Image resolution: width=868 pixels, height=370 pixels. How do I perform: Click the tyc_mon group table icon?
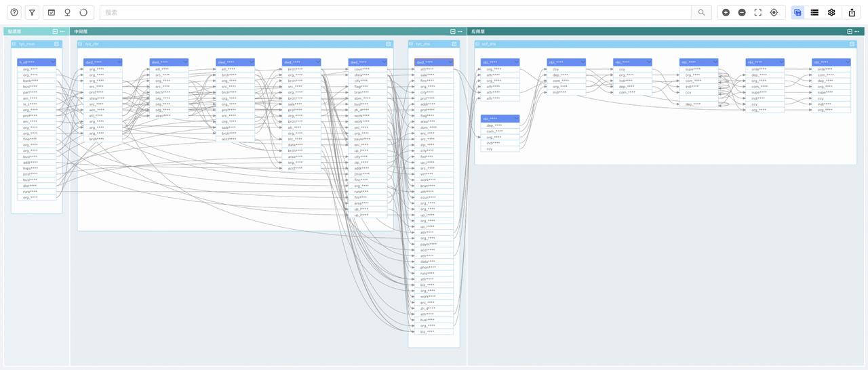(14, 43)
